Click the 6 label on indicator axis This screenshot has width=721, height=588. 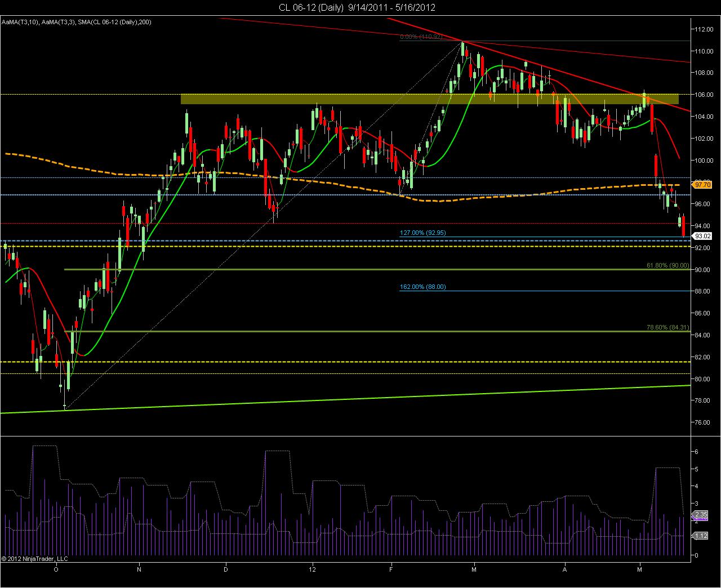[x=697, y=452]
